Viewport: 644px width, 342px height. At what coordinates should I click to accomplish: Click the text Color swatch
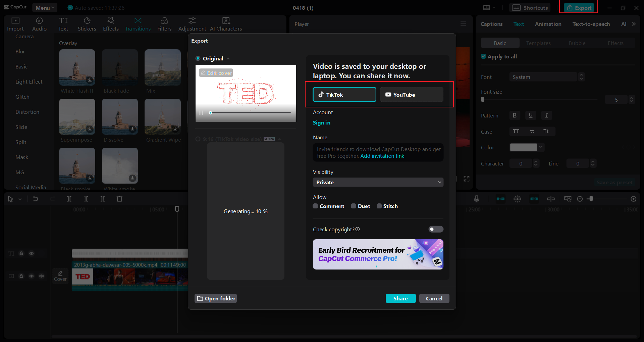coord(524,147)
